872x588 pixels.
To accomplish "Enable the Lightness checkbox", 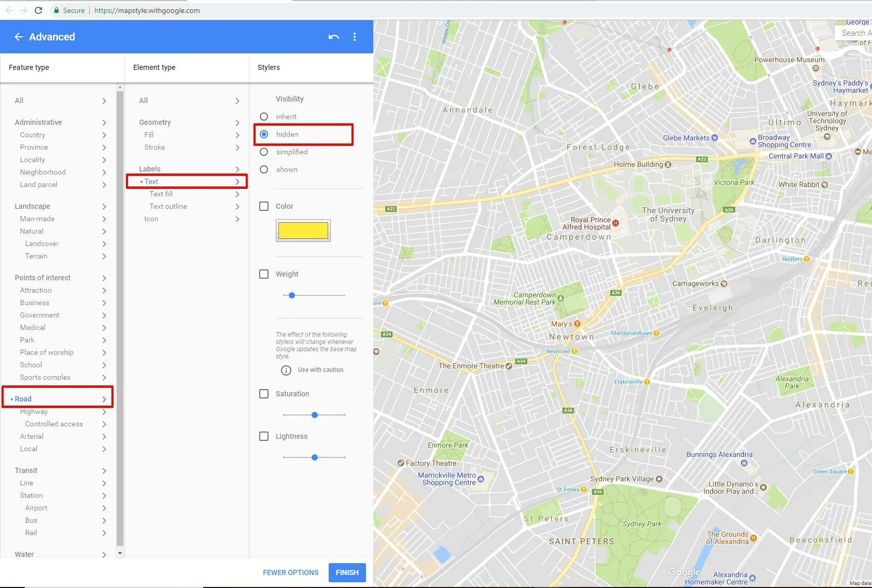I will click(x=264, y=436).
